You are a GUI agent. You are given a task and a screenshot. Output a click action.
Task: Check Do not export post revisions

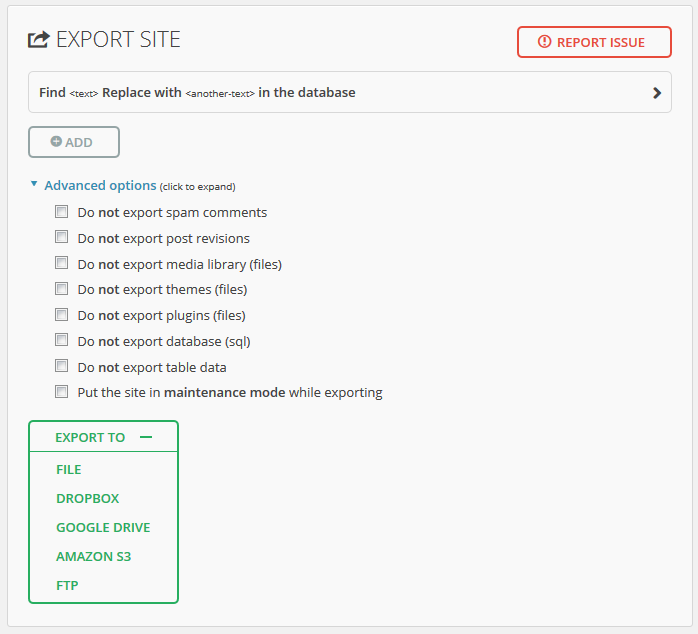61,237
